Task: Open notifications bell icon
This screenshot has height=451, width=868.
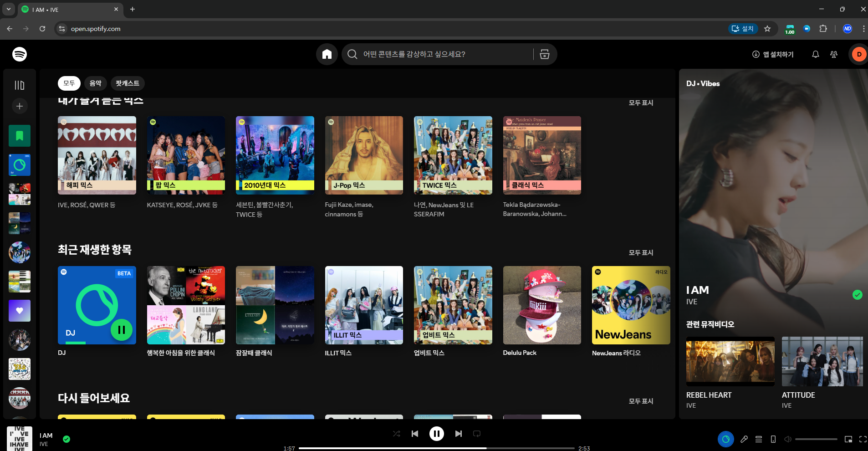Action: pyautogui.click(x=815, y=54)
